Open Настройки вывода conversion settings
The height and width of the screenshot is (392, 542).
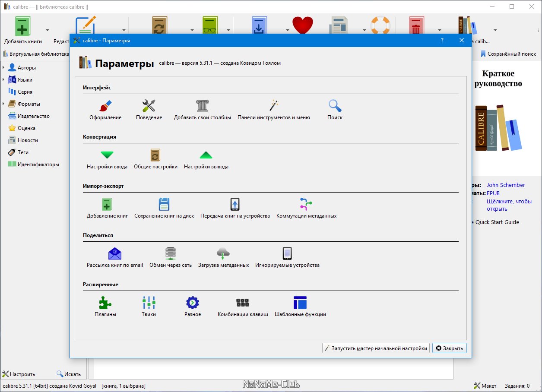(206, 159)
